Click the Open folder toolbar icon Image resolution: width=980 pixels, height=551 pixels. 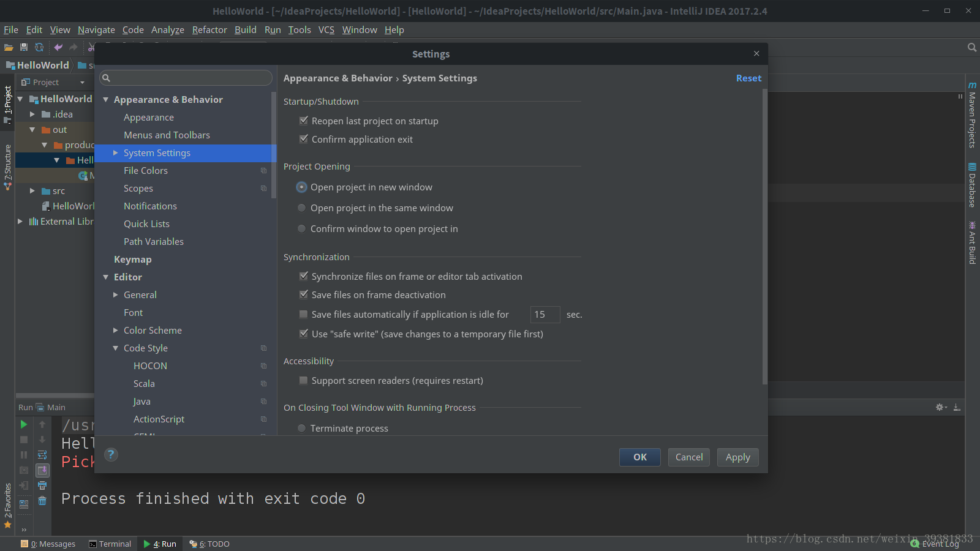click(x=9, y=47)
